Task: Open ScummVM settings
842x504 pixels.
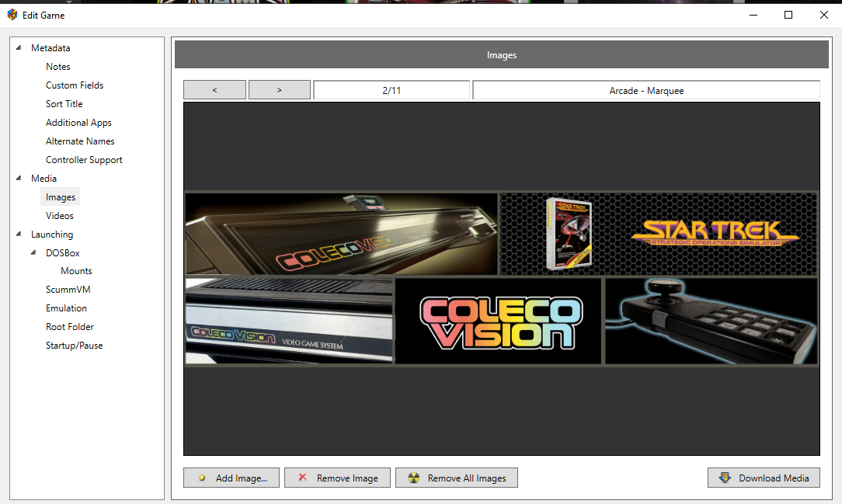Action: [68, 290]
